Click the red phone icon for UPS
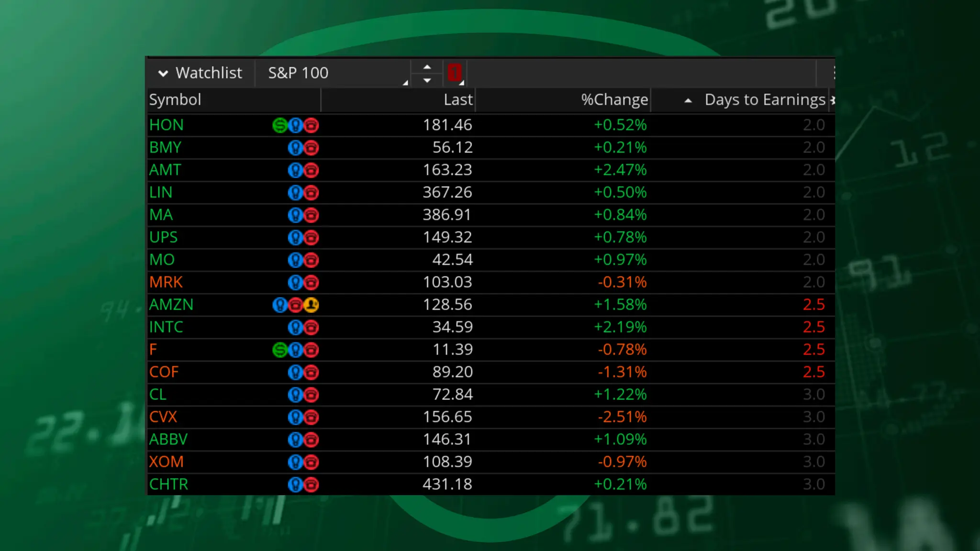This screenshot has width=980, height=551. click(311, 238)
